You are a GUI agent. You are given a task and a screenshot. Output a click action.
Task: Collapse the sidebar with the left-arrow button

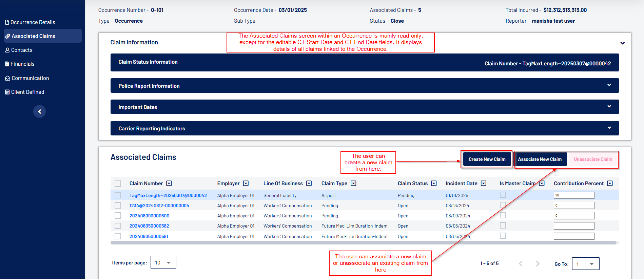pyautogui.click(x=39, y=111)
